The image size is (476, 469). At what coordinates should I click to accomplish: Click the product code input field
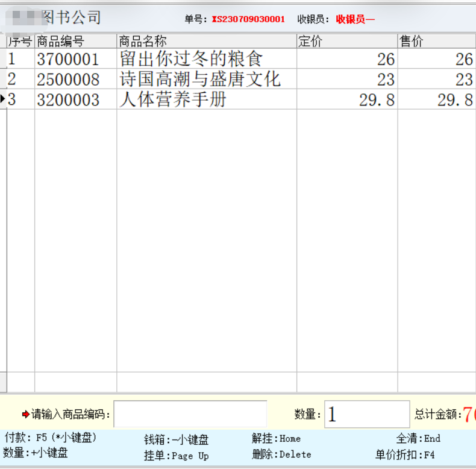pos(190,414)
